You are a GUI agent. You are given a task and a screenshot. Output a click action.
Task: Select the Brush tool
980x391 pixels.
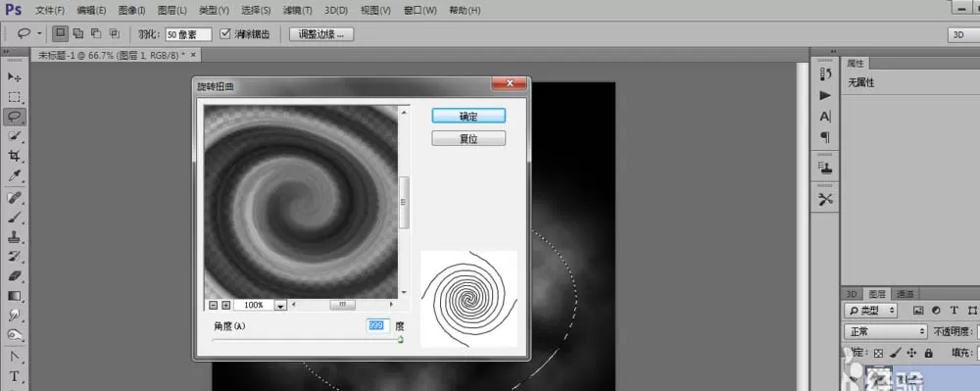[x=15, y=218]
